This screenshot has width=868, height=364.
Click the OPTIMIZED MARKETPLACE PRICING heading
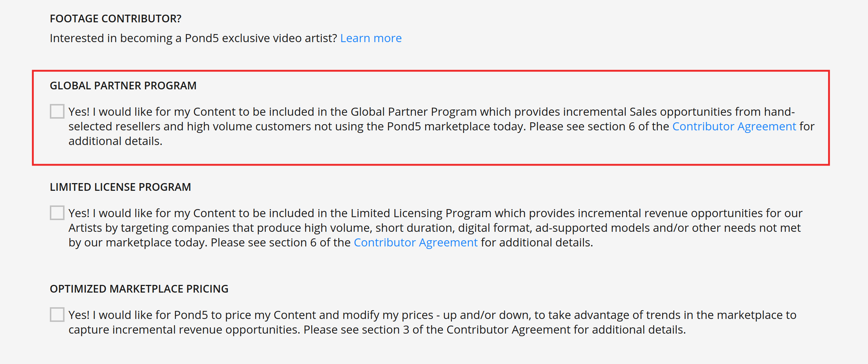[x=139, y=289]
